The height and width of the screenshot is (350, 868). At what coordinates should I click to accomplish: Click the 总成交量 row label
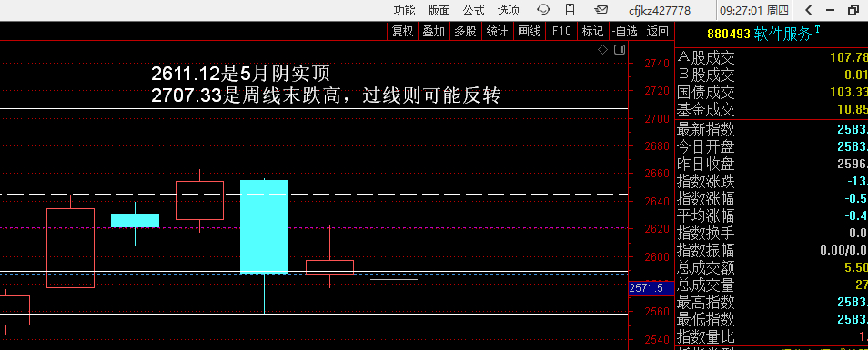[706, 285]
